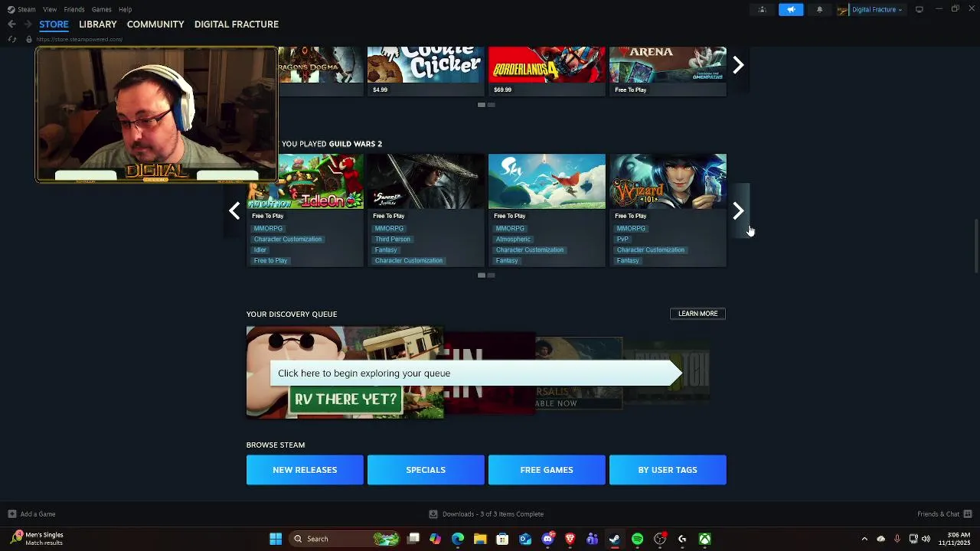Click the Atmospheric tag on Sky card
Screen dimensions: 980x551
[513, 240]
